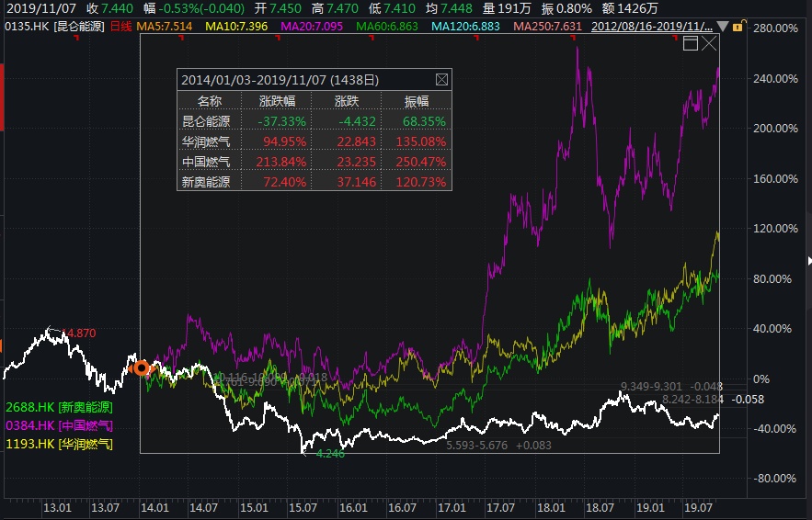
Task: Click the MA5:7.514 indicator label
Action: (x=165, y=26)
